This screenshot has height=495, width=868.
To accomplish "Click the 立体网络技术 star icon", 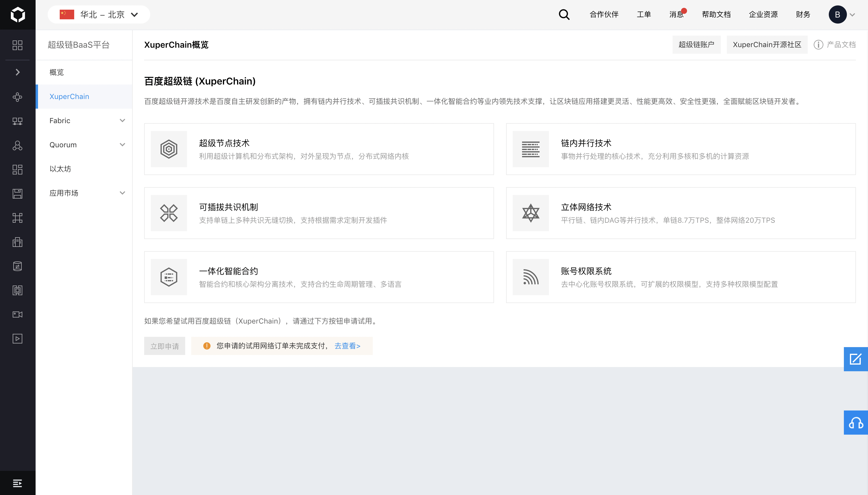I will pyautogui.click(x=530, y=213).
